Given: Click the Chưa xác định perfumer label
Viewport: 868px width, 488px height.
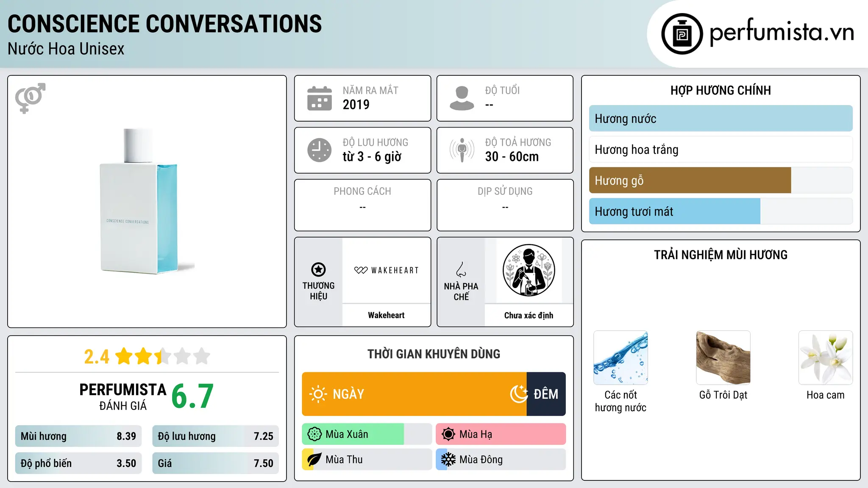Looking at the screenshot, I should click(x=529, y=315).
